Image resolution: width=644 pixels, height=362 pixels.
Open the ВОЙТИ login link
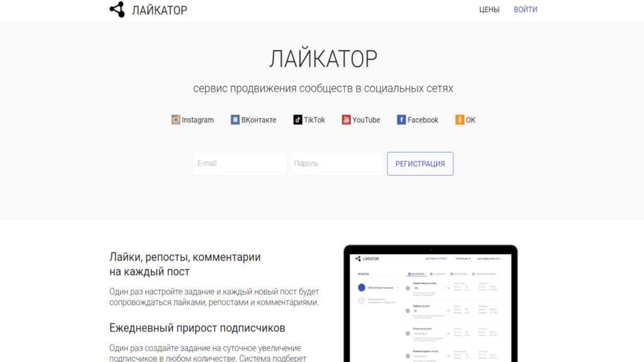pos(525,9)
